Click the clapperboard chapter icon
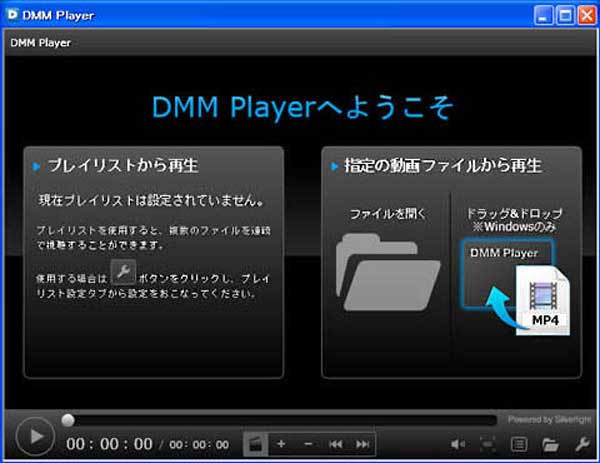 (255, 444)
